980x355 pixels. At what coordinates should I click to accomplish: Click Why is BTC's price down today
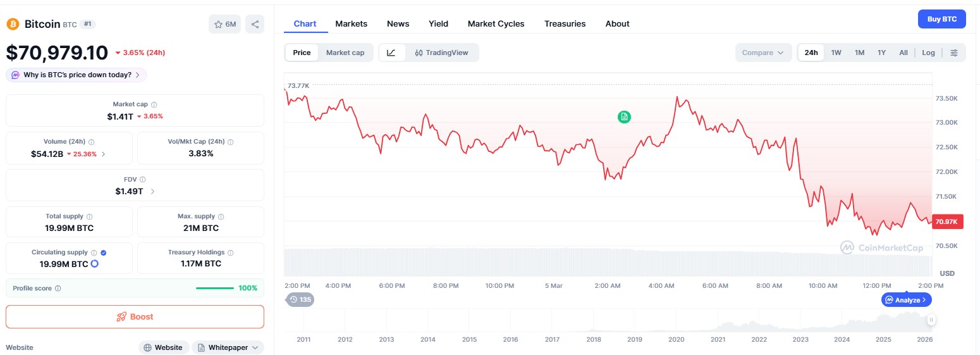[77, 75]
